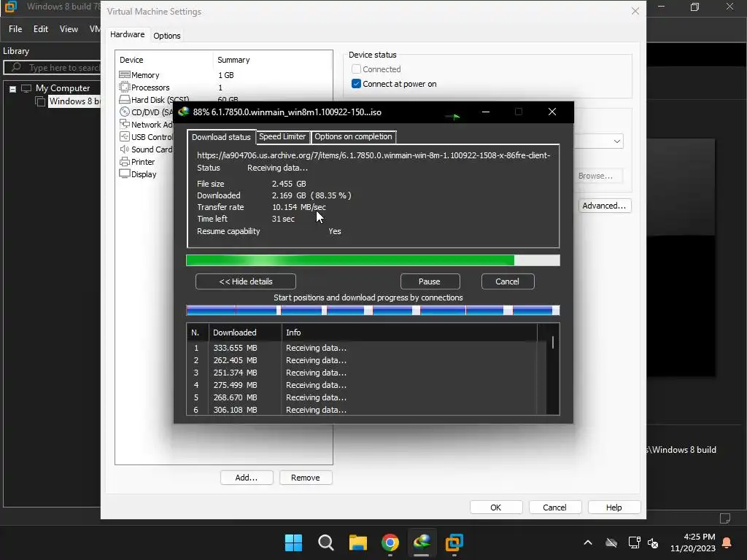This screenshot has height=560, width=747.
Task: Confirm settings with OK button
Action: 496,507
